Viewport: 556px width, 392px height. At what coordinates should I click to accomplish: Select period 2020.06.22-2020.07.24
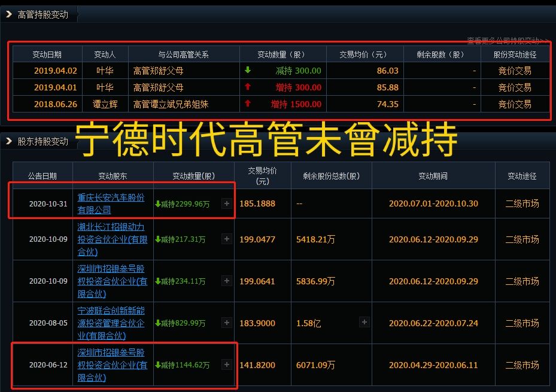[433, 323]
